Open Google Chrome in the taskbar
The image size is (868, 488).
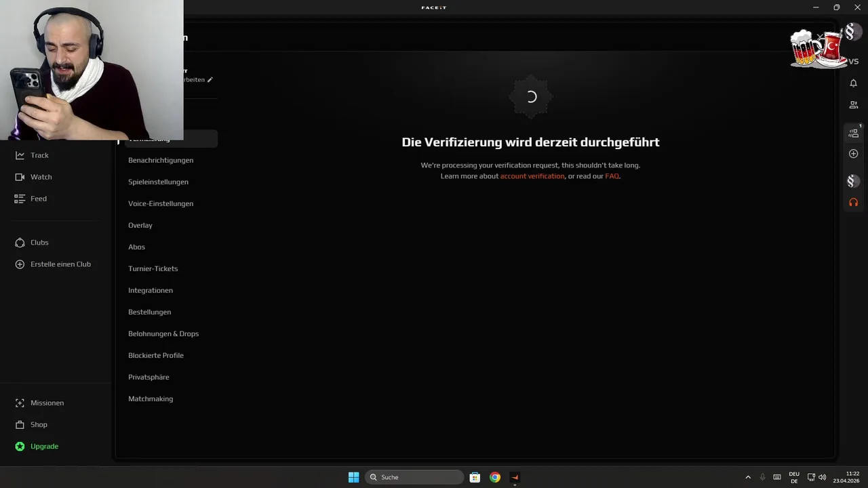point(495,477)
